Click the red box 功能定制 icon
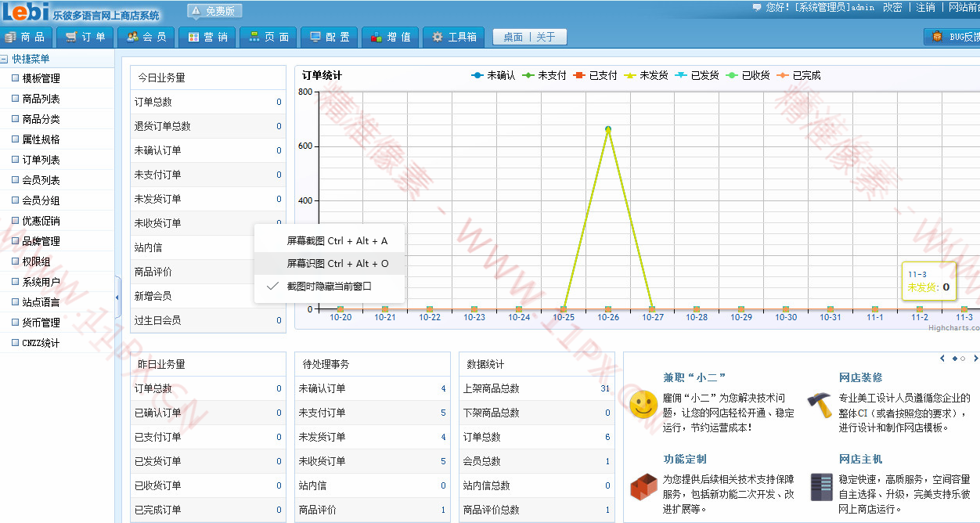The height and width of the screenshot is (523, 980). point(643,486)
